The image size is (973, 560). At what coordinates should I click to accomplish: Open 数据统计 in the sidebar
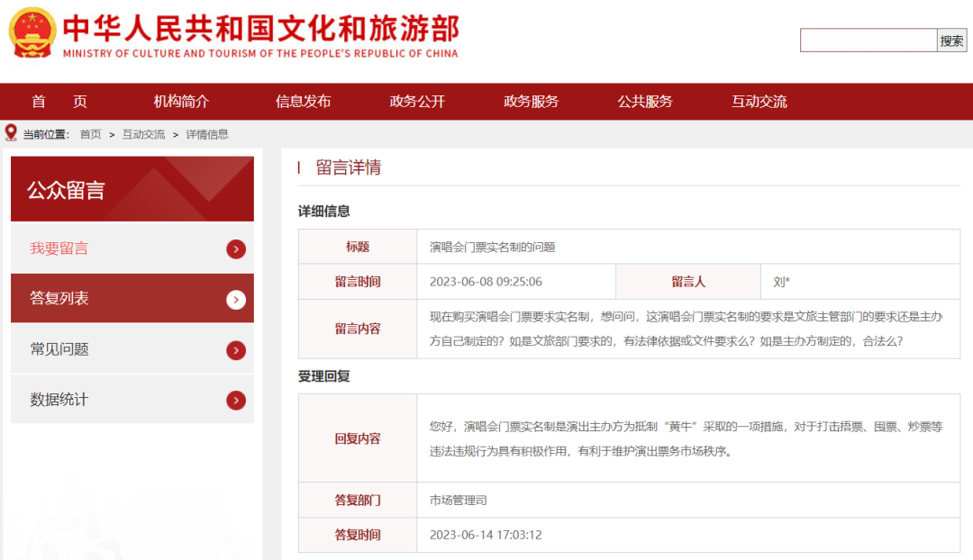pos(132,400)
